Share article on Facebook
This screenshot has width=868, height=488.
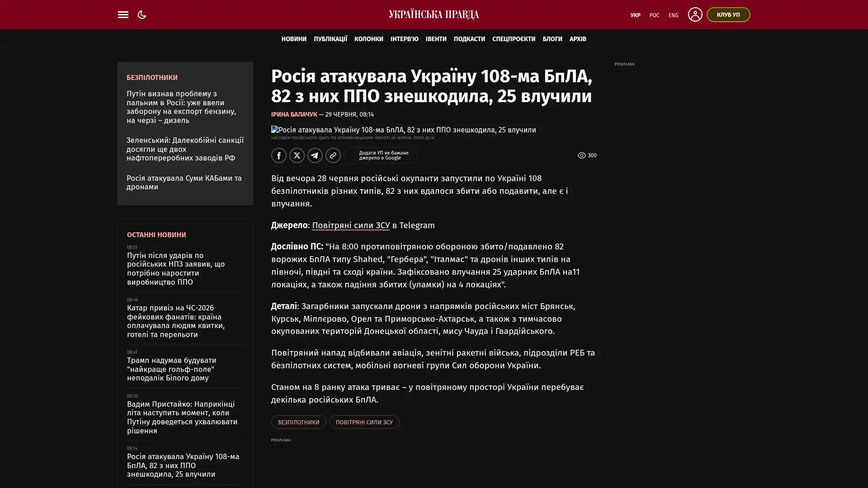pos(279,155)
